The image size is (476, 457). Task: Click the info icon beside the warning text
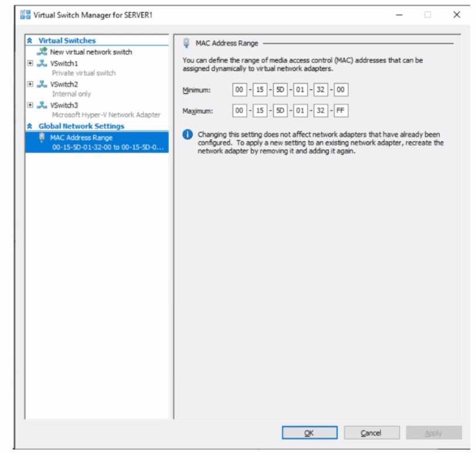point(187,135)
